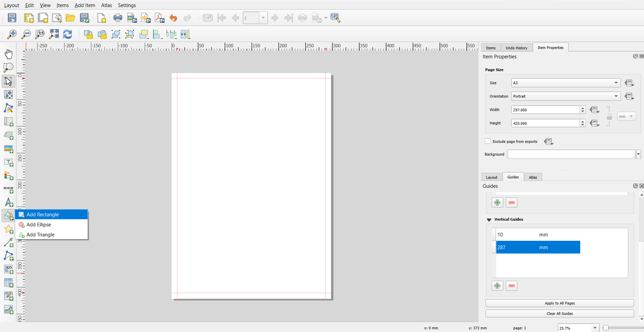Click the Lock Selected Items icon

pyautogui.click(x=88, y=34)
